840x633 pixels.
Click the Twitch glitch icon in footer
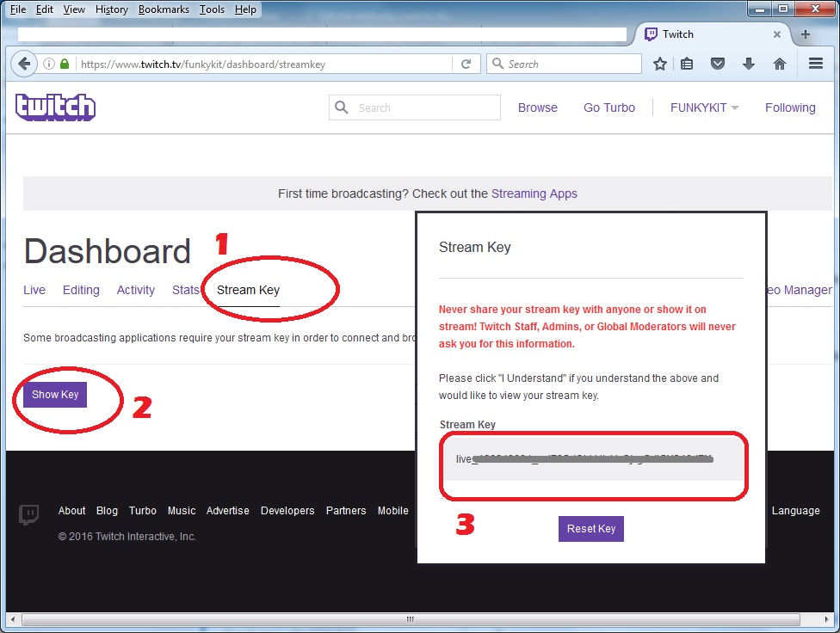pyautogui.click(x=29, y=514)
